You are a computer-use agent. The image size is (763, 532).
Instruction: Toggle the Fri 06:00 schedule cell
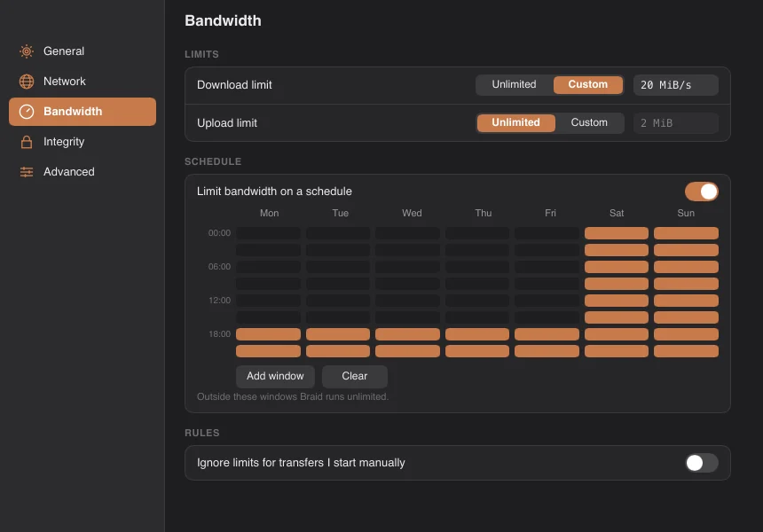547,267
